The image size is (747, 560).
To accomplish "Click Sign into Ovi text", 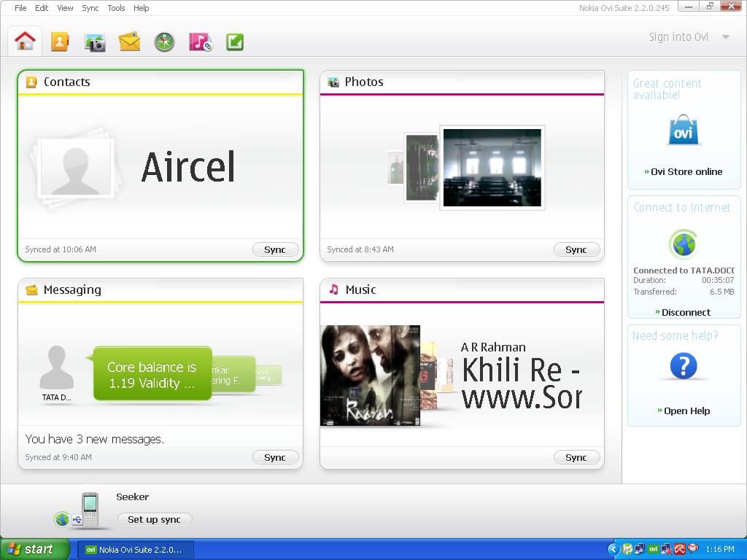I will pyautogui.click(x=678, y=37).
